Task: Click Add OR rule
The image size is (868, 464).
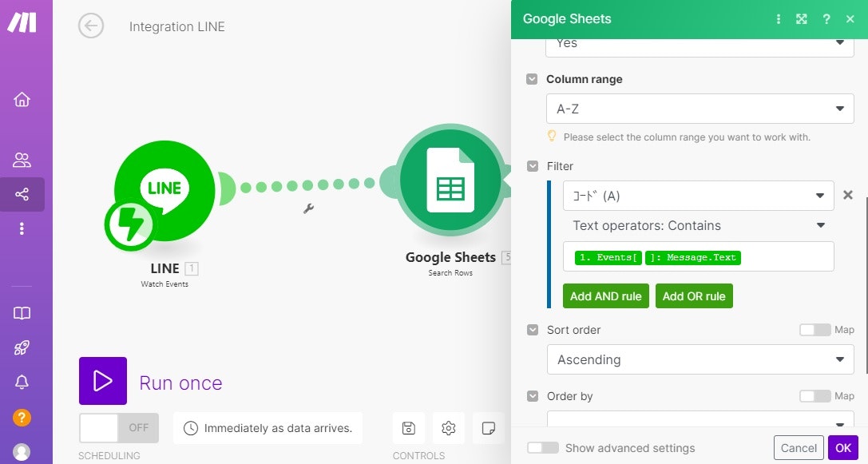Action: [694, 296]
